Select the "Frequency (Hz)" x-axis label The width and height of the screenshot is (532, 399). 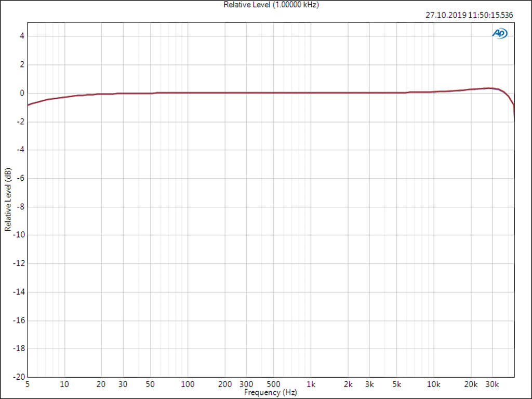click(270, 393)
